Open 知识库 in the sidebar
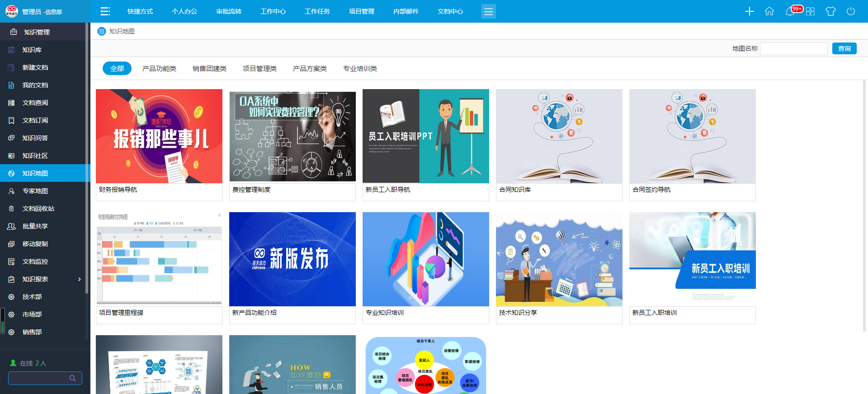 pyautogui.click(x=32, y=50)
